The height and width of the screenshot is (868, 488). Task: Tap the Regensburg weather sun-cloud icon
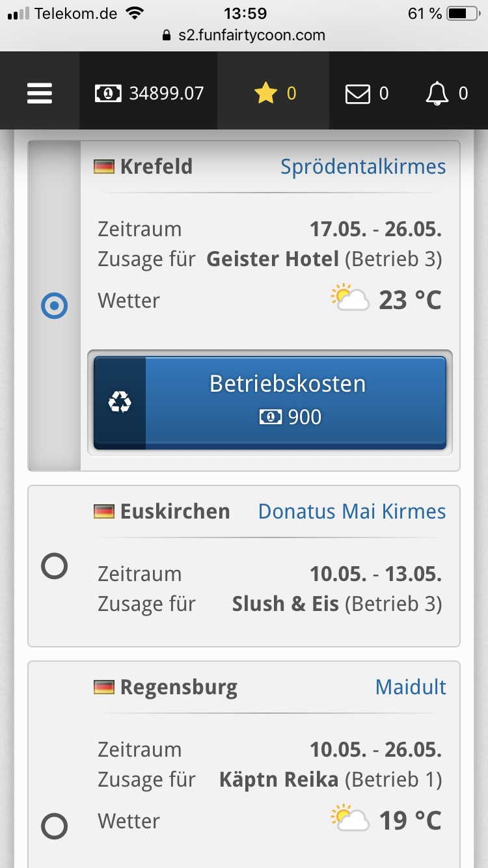(349, 819)
